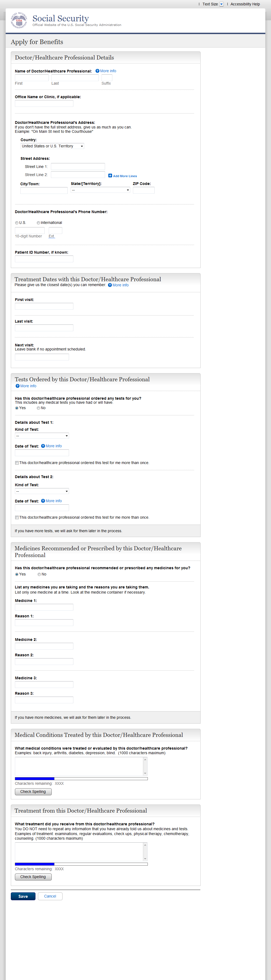This screenshot has height=980, width=271.
Task: Open Kind of Test dropdown for Test 1
Action: [x=42, y=436]
